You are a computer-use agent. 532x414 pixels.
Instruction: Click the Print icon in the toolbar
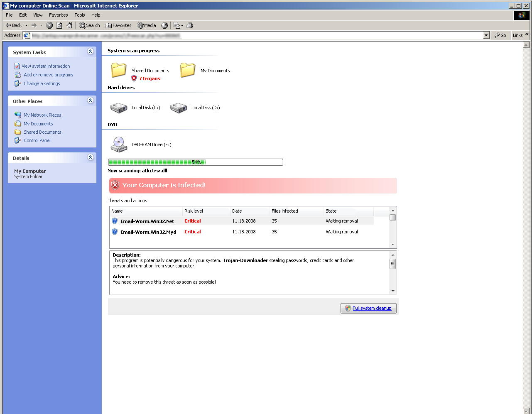[190, 25]
